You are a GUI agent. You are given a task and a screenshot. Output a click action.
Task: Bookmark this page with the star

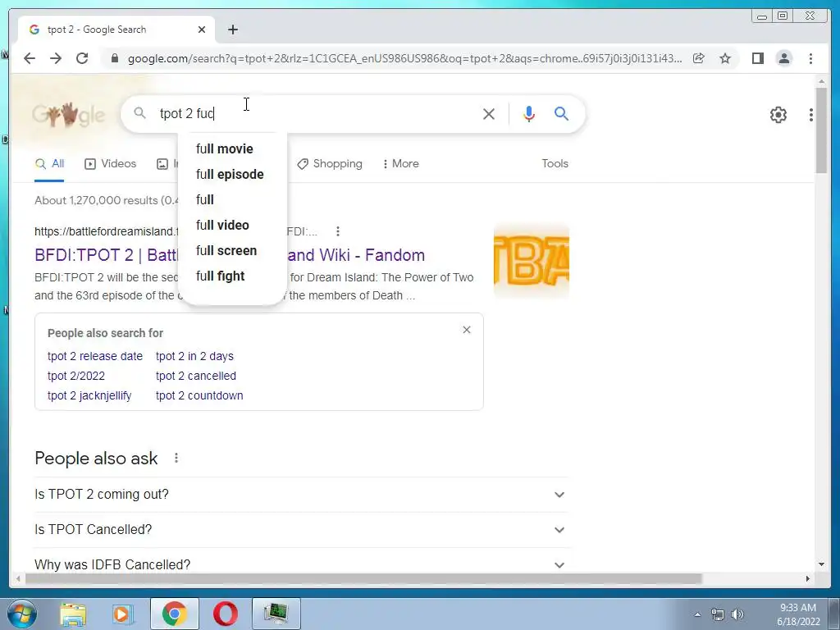725,58
